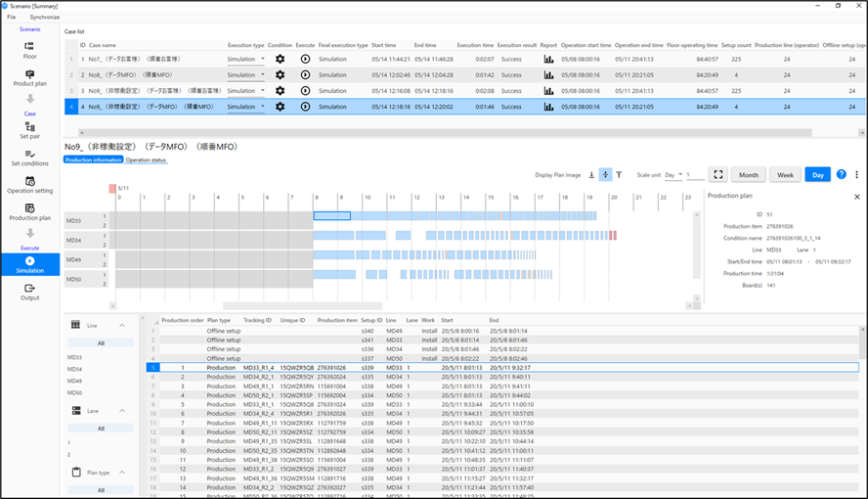868x499 pixels.
Task: Close the Production plan details panel
Action: (x=857, y=197)
